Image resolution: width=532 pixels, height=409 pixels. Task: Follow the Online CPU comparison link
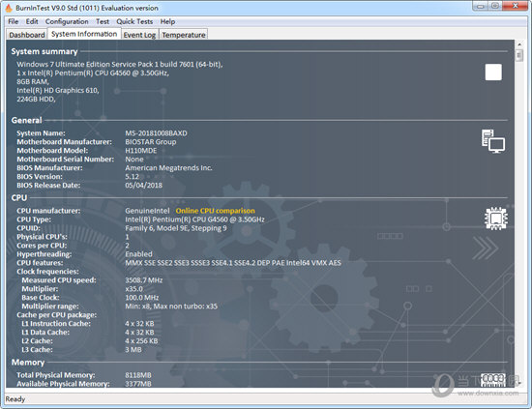[215, 211]
